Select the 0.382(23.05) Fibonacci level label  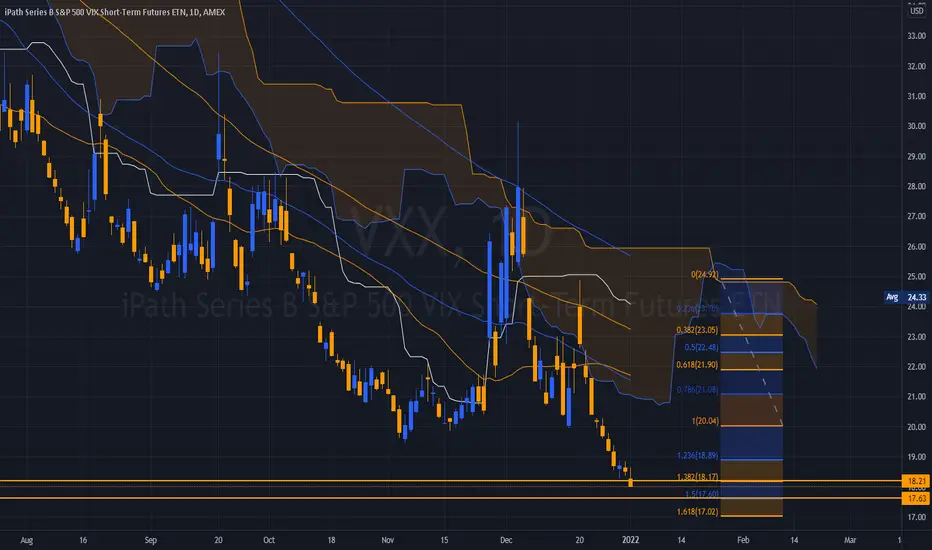[x=697, y=330]
